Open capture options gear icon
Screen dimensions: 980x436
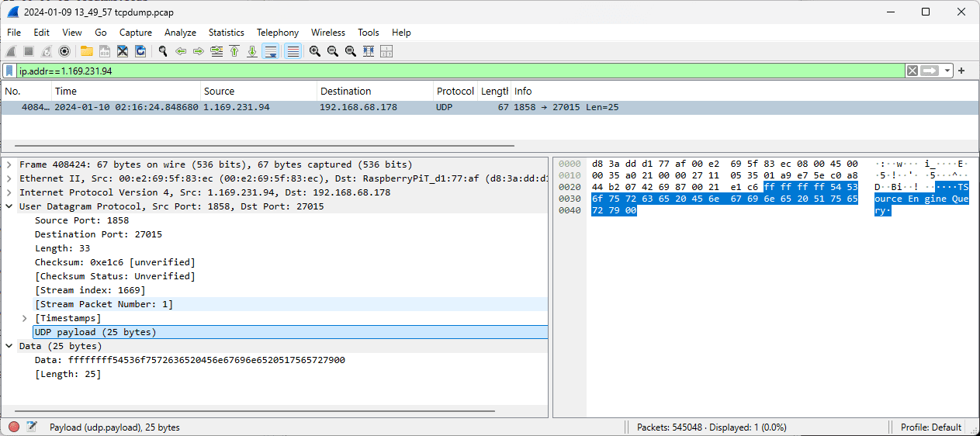[64, 51]
